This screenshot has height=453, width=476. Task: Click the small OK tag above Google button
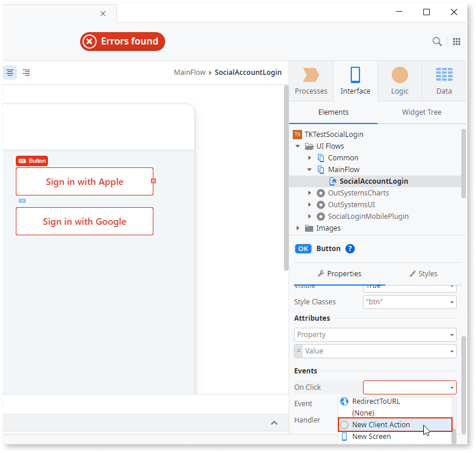click(x=22, y=201)
